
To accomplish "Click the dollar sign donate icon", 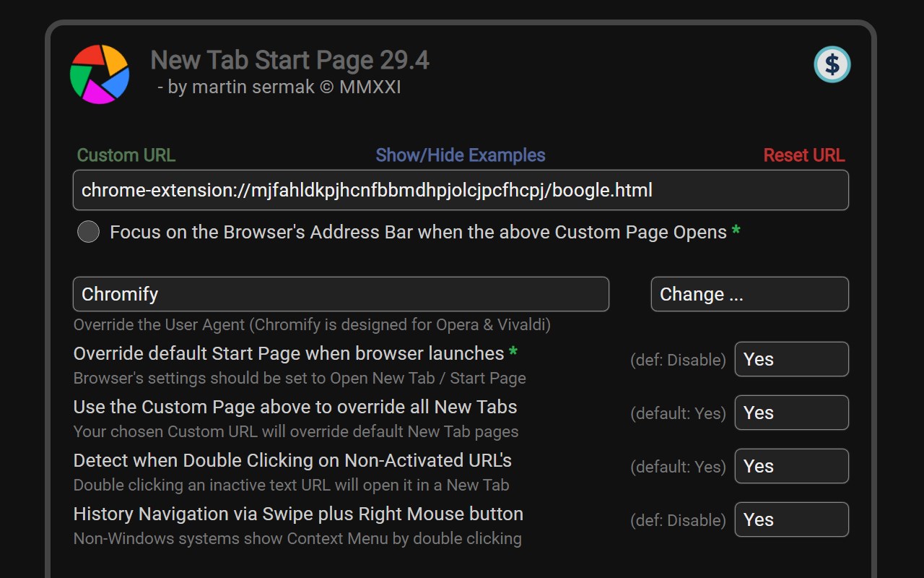I will click(832, 65).
